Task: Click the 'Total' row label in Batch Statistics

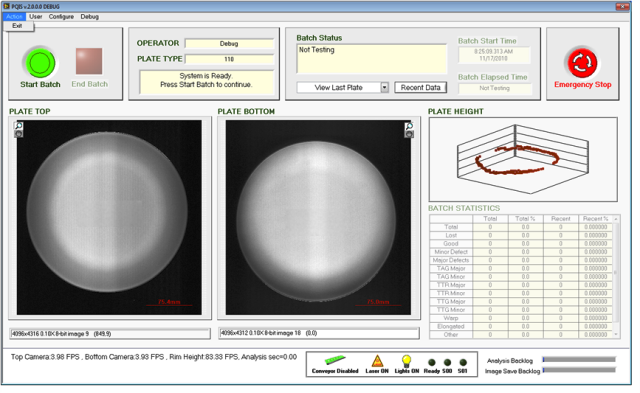Action: 451,227
